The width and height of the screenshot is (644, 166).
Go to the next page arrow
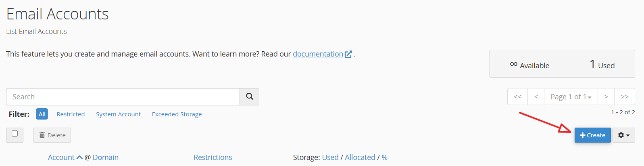click(606, 97)
